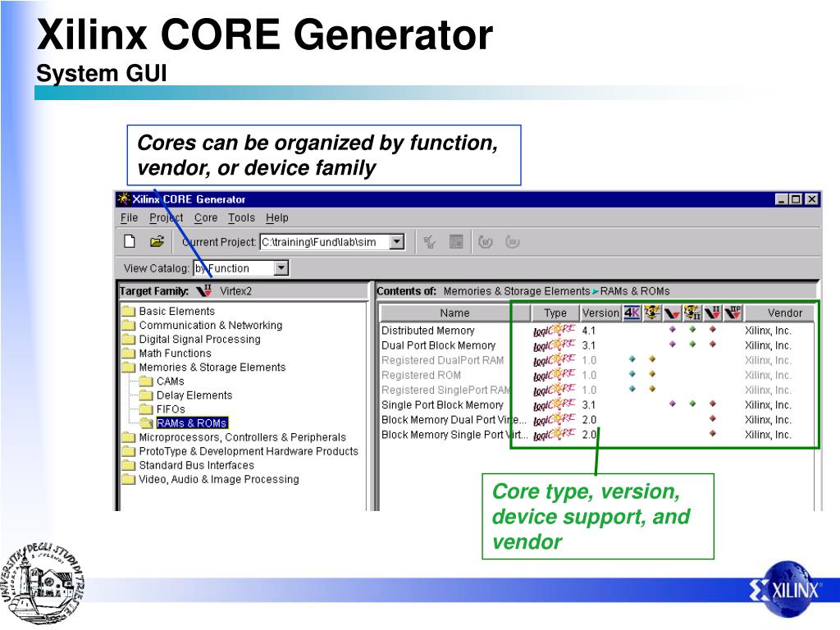Click the Spartan-II device column icon

coord(692,313)
